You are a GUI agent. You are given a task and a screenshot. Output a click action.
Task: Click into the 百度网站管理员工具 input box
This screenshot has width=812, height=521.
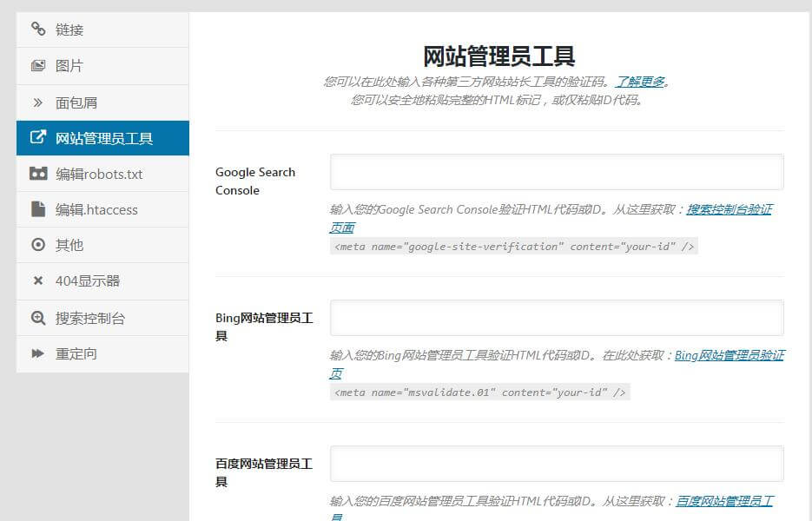coord(557,464)
